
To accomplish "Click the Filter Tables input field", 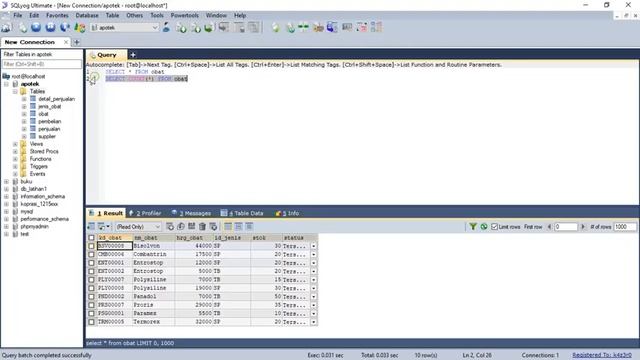I will pyautogui.click(x=42, y=64).
